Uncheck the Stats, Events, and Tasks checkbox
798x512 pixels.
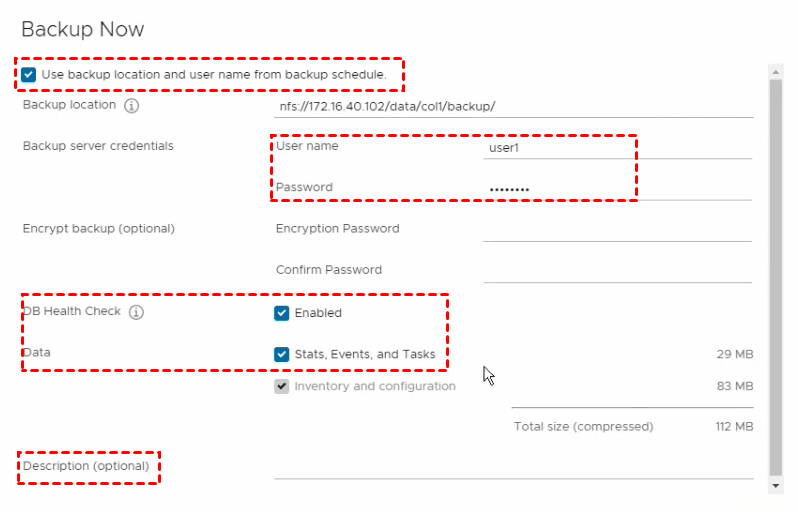point(282,354)
